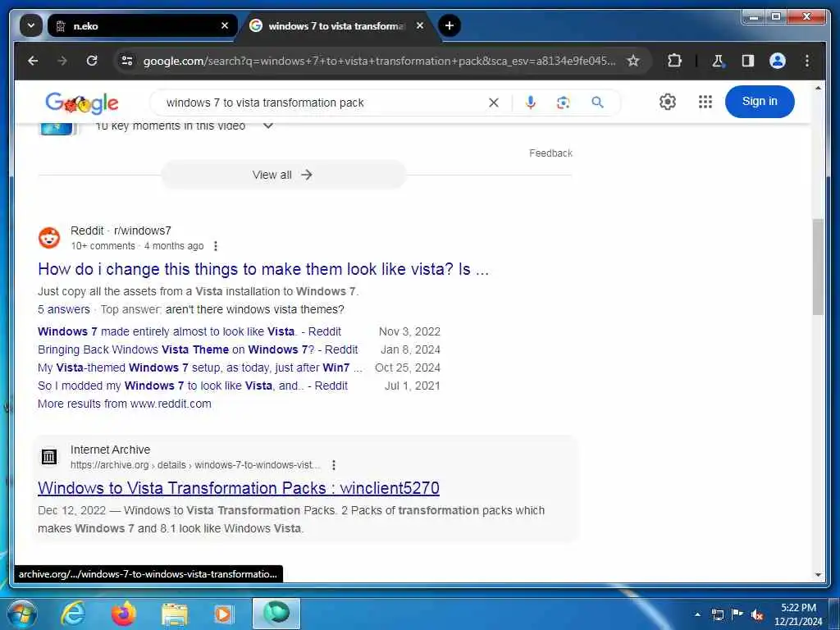This screenshot has height=630, width=840.
Task: Close the Google search results tab
Action: 420,25
